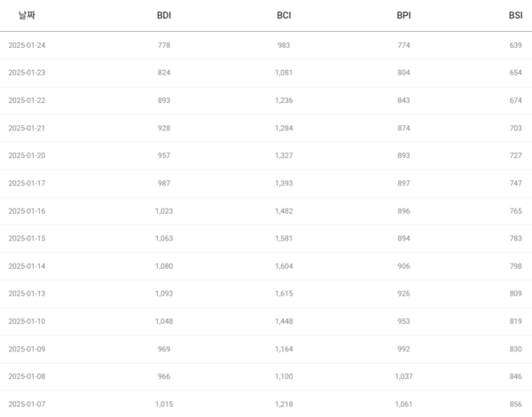Select the BCI column header

click(284, 15)
